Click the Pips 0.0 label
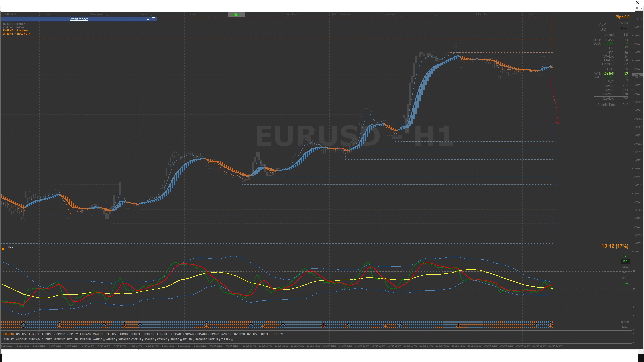Image resolution: width=644 pixels, height=362 pixels. point(622,17)
